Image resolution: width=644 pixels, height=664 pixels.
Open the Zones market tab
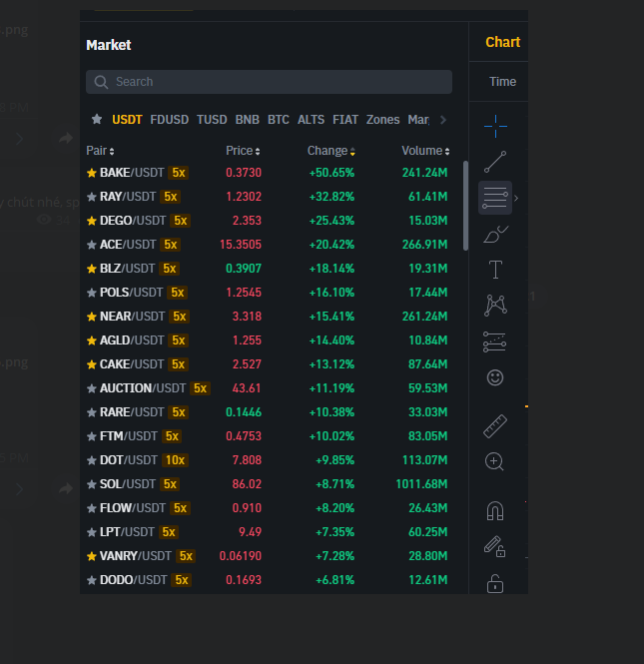click(x=382, y=120)
